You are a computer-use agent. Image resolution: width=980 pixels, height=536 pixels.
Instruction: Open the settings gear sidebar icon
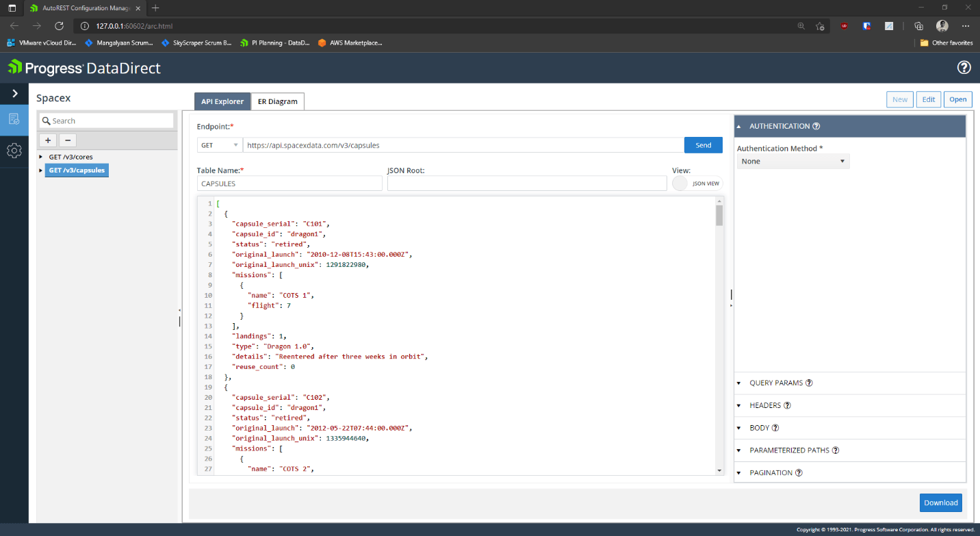(x=14, y=150)
